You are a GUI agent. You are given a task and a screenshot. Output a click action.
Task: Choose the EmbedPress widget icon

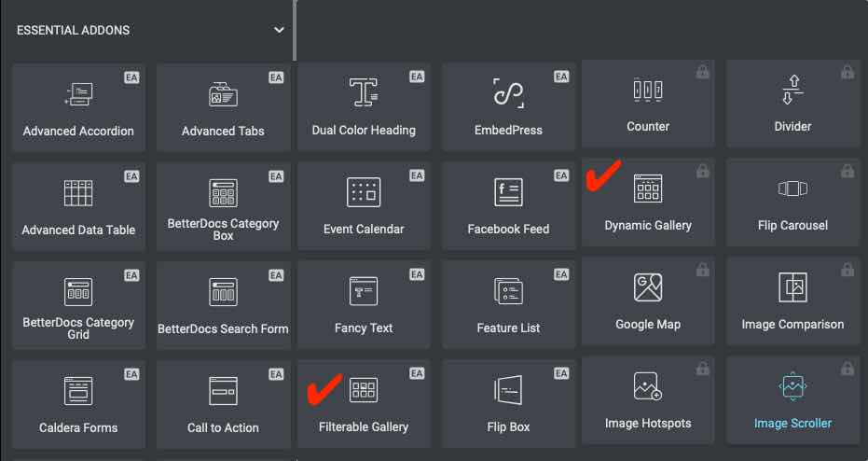[508, 93]
